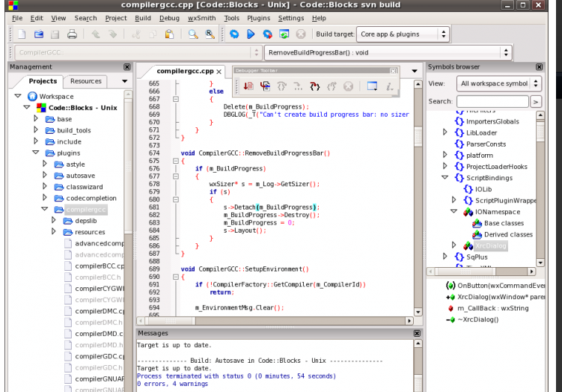Close the Symbols browser panel
Screen dimensions: 562x392
pyautogui.click(x=539, y=67)
